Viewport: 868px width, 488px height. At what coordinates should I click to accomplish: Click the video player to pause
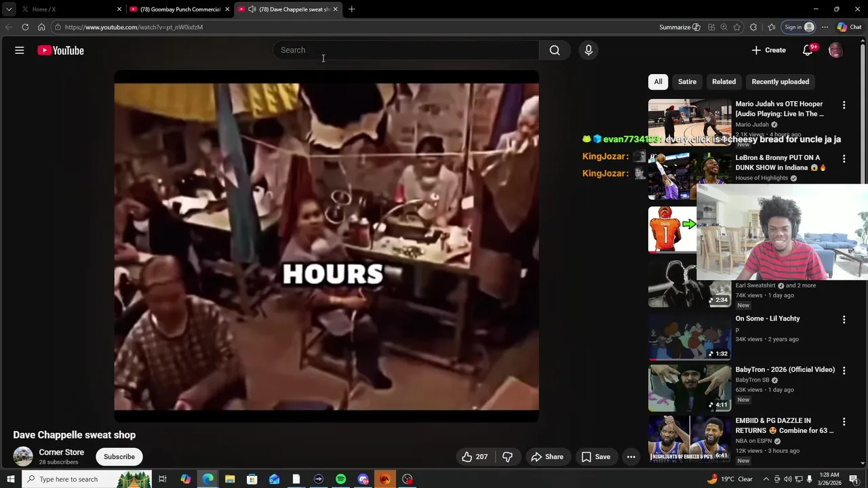326,247
